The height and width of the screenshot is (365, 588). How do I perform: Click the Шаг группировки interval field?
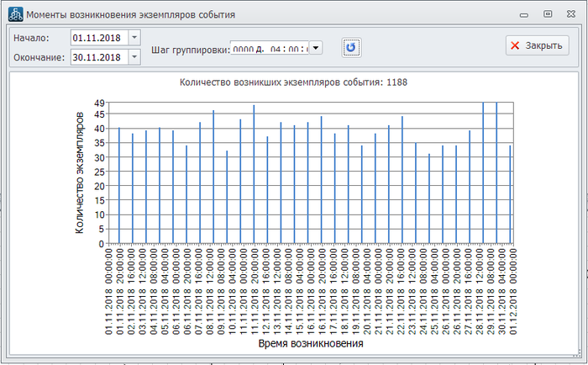click(270, 49)
